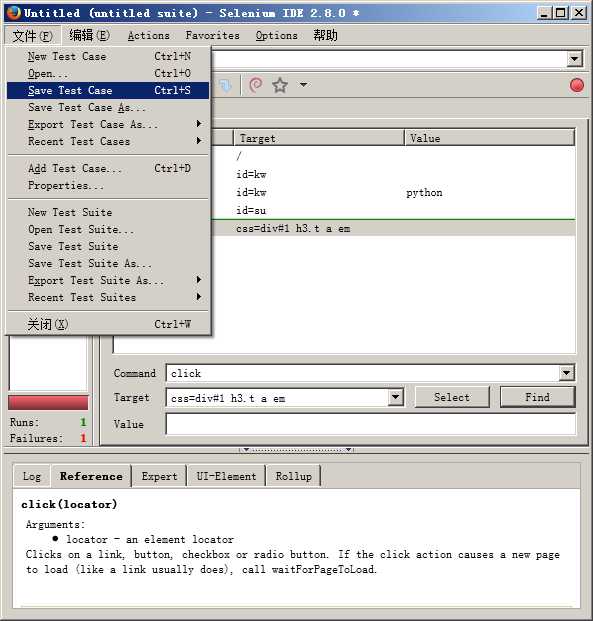Switch to the Rollup tab
The image size is (593, 621).
click(x=294, y=476)
